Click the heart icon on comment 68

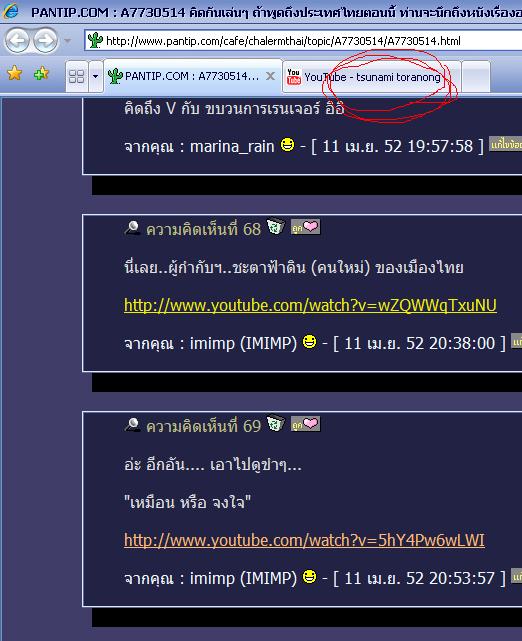[x=305, y=227]
